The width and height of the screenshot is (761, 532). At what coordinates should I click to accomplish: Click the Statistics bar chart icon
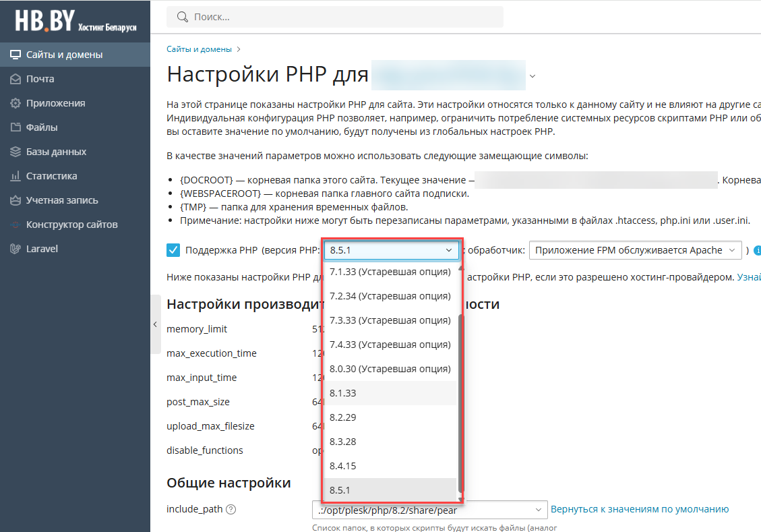16,176
